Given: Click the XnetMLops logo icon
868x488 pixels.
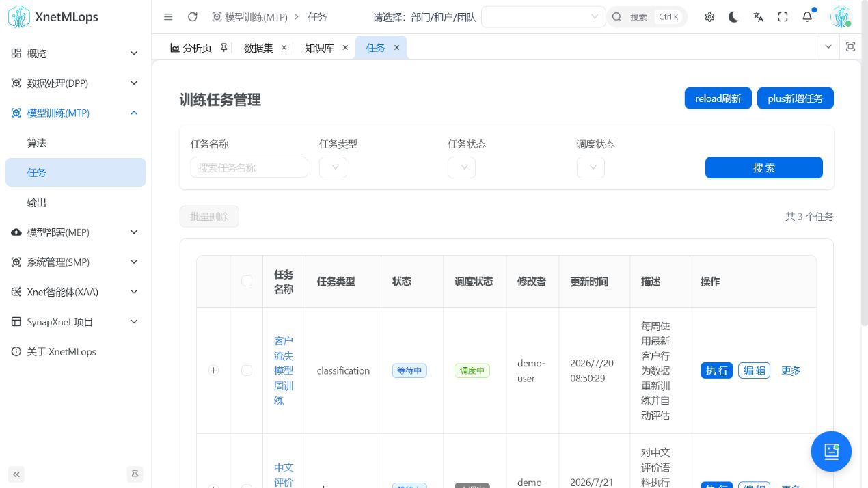Looking at the screenshot, I should pyautogui.click(x=19, y=17).
